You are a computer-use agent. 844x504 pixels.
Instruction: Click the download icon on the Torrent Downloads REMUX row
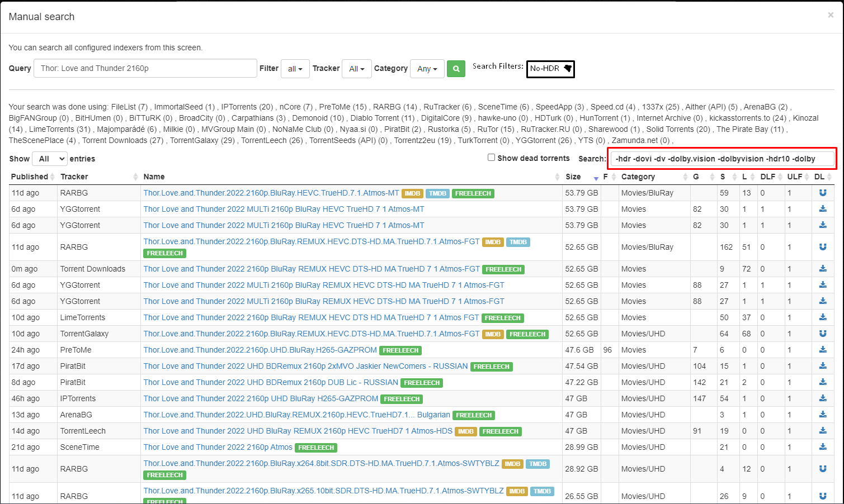[x=823, y=269]
